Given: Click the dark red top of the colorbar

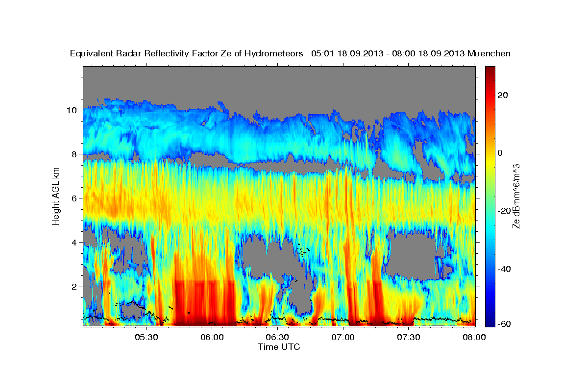Looking at the screenshot, I should 490,71.
